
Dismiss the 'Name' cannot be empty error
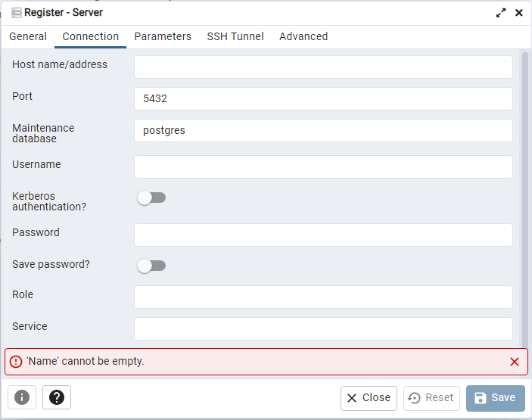tap(515, 362)
